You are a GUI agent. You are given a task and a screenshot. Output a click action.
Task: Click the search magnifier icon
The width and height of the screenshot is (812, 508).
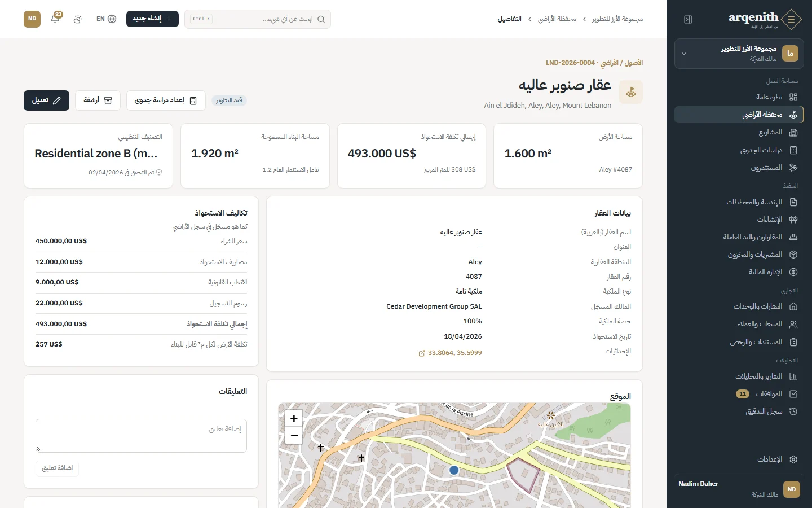(x=321, y=19)
